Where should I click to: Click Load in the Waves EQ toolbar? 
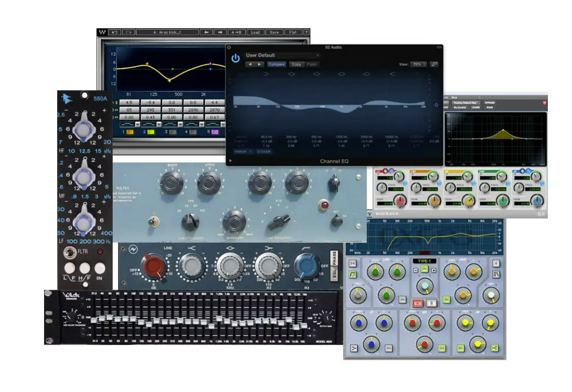[x=255, y=32]
